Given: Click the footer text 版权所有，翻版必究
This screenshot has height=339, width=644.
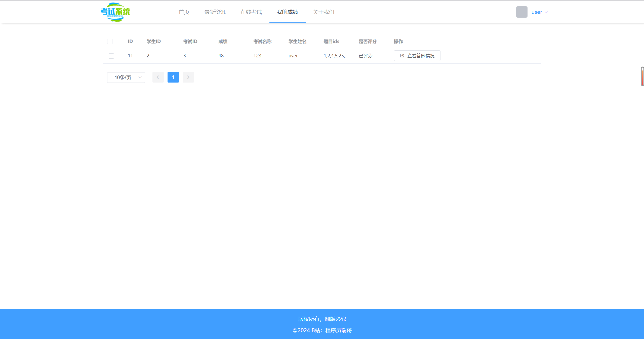Looking at the screenshot, I should [322, 319].
